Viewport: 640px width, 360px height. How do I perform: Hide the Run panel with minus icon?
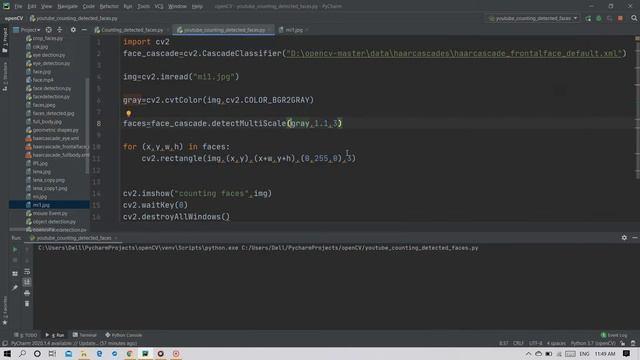635,238
